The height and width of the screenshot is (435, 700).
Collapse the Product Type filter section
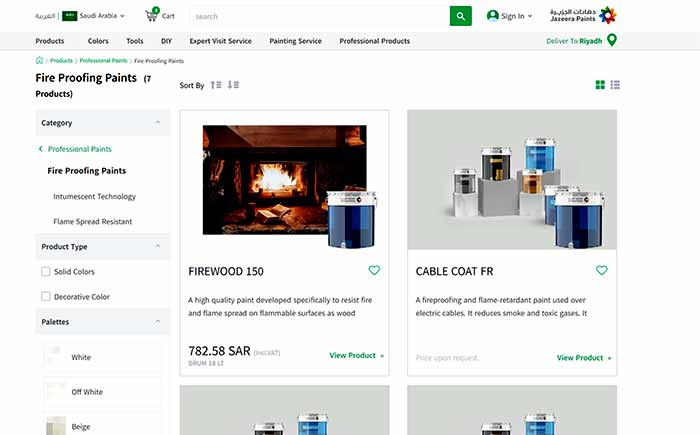pyautogui.click(x=158, y=246)
